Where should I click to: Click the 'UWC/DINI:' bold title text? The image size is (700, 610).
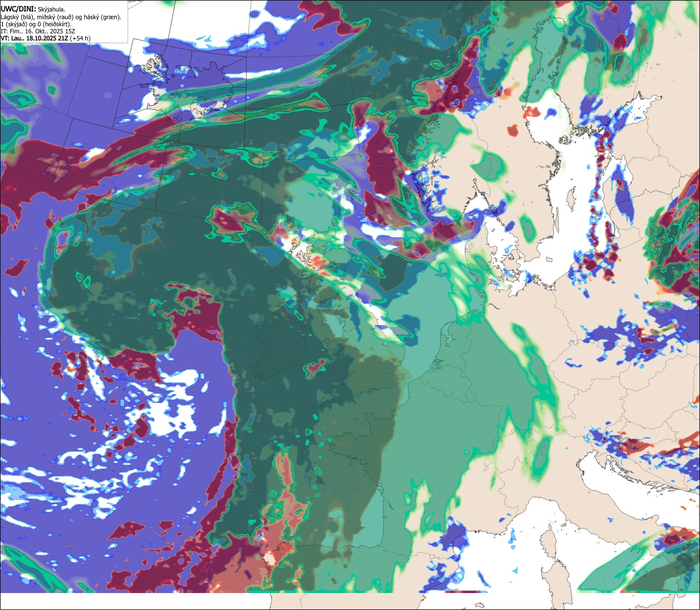[19, 9]
